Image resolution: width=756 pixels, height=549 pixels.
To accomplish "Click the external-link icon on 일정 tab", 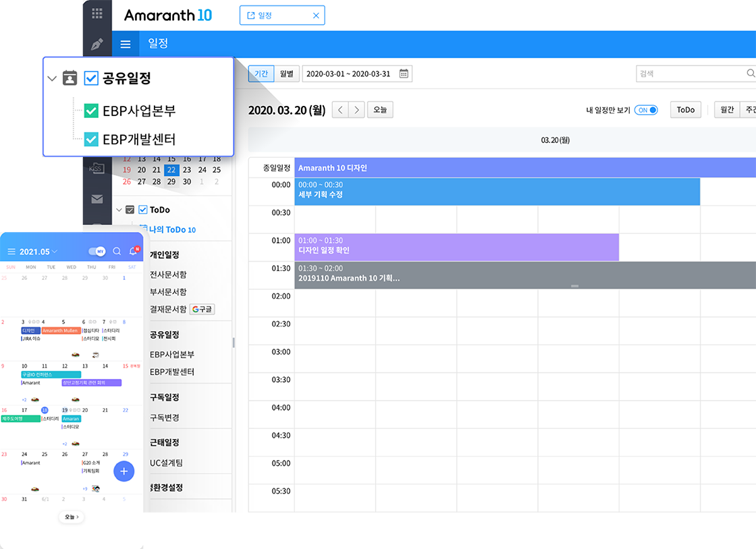I will pos(250,16).
